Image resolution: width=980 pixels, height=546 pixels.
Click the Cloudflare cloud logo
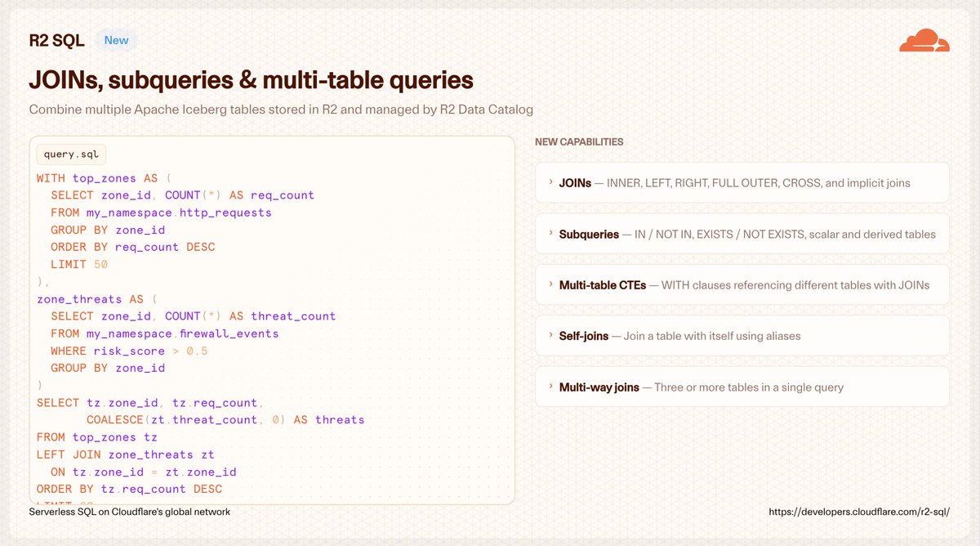pos(924,40)
